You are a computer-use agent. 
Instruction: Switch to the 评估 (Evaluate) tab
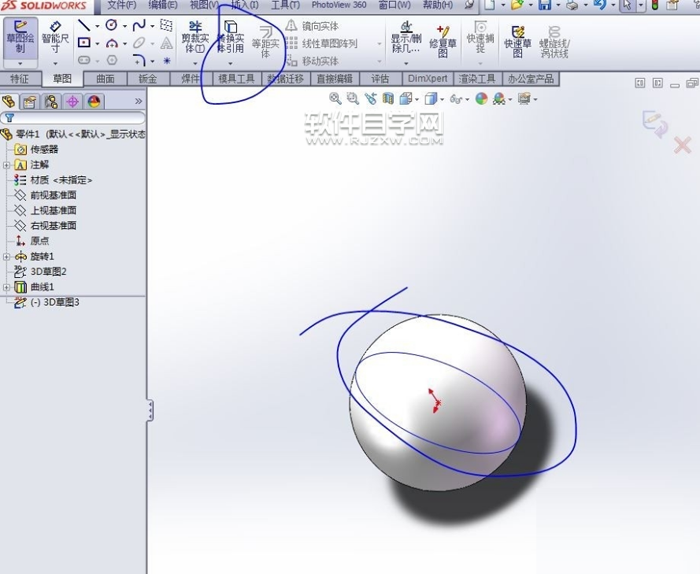coord(380,79)
